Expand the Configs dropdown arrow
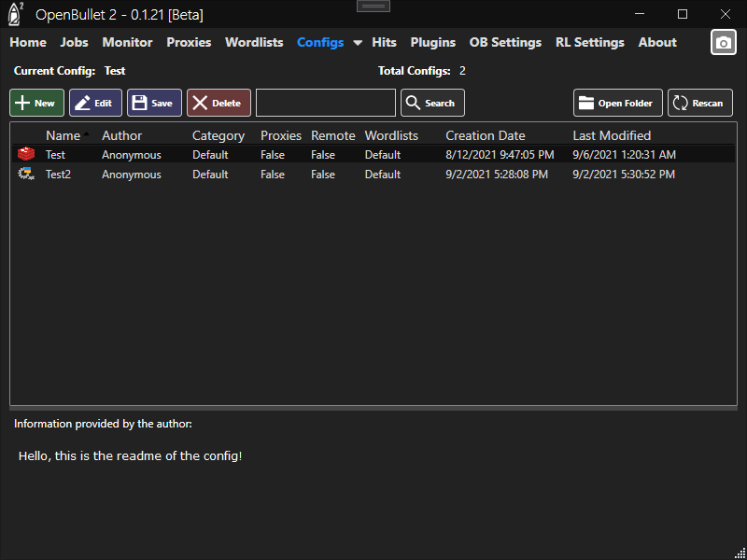The width and height of the screenshot is (747, 560). pos(358,43)
